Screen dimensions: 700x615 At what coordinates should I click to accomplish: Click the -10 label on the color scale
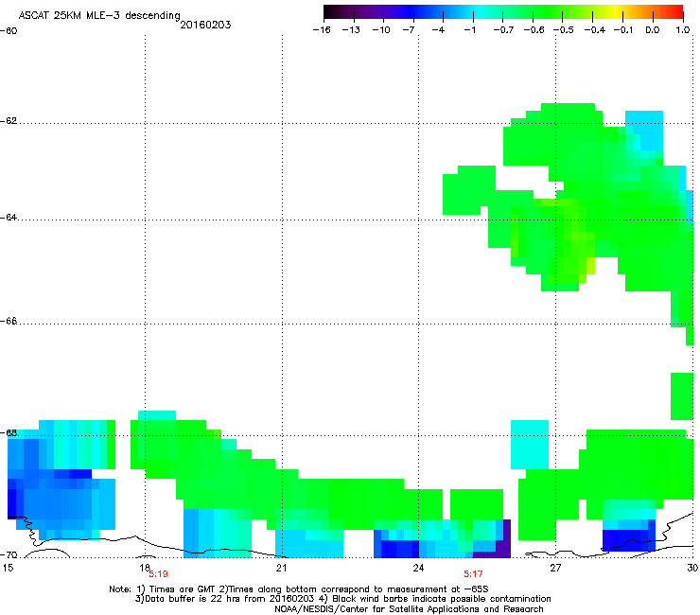tap(381, 30)
